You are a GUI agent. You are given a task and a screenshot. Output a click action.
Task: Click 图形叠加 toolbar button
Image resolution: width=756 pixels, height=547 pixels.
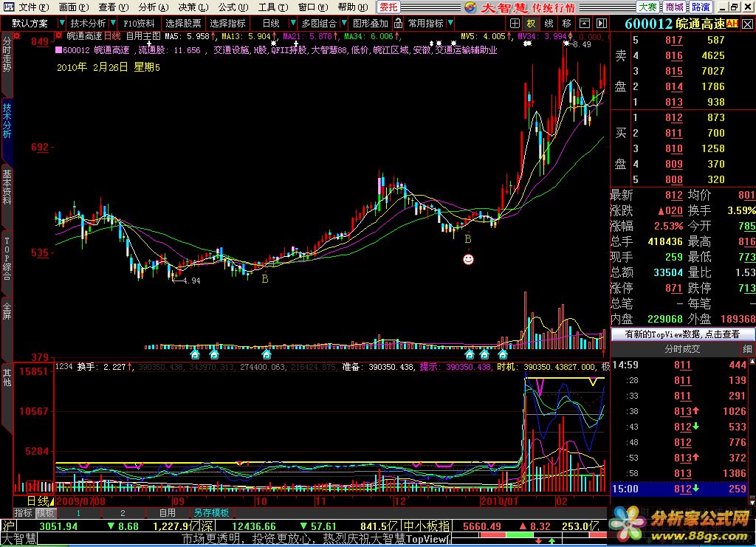pyautogui.click(x=371, y=23)
